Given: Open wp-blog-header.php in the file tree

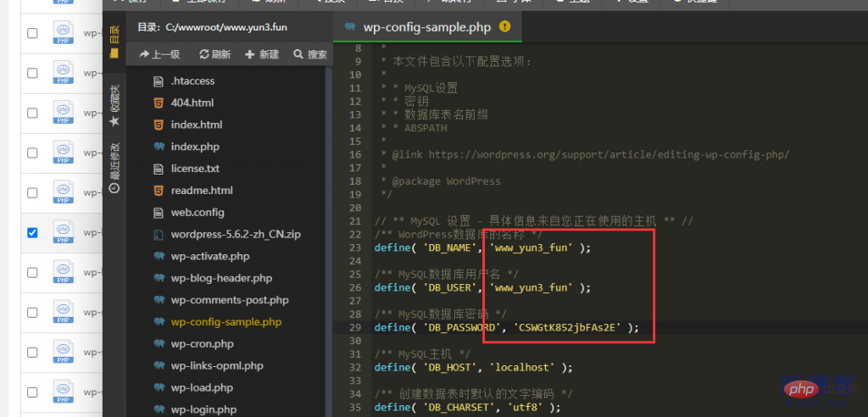Looking at the screenshot, I should click(x=221, y=278).
